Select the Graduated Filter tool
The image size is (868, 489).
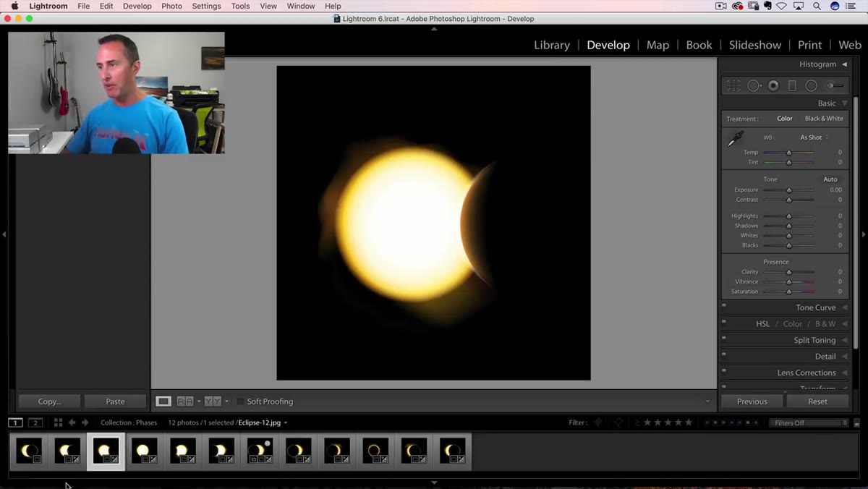pyautogui.click(x=792, y=85)
